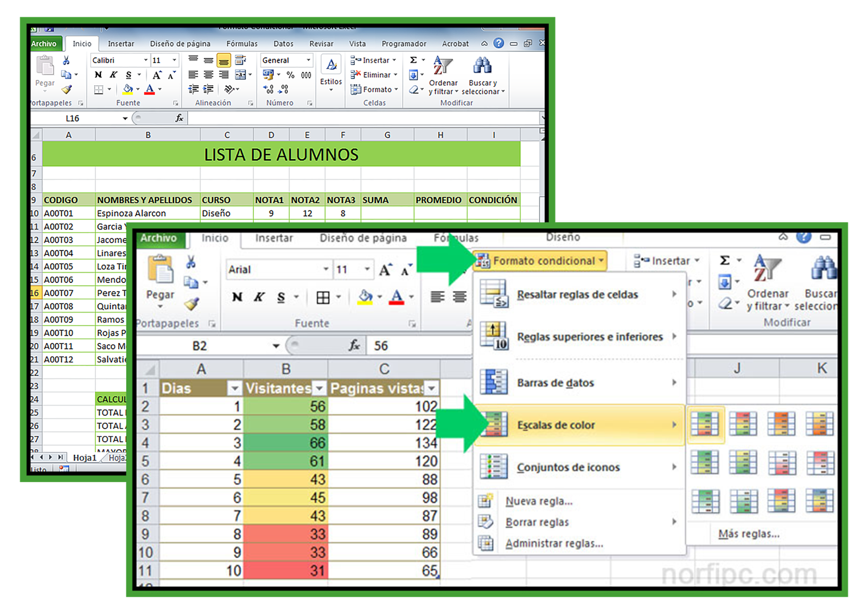The width and height of the screenshot is (868, 614).
Task: Toggle italic formatting with the K button
Action: coord(259,297)
